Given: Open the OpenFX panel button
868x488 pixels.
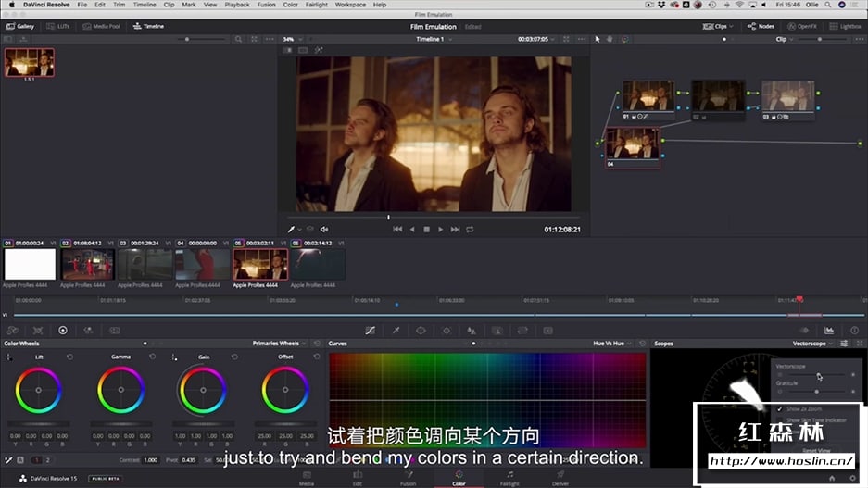Looking at the screenshot, I should [802, 26].
